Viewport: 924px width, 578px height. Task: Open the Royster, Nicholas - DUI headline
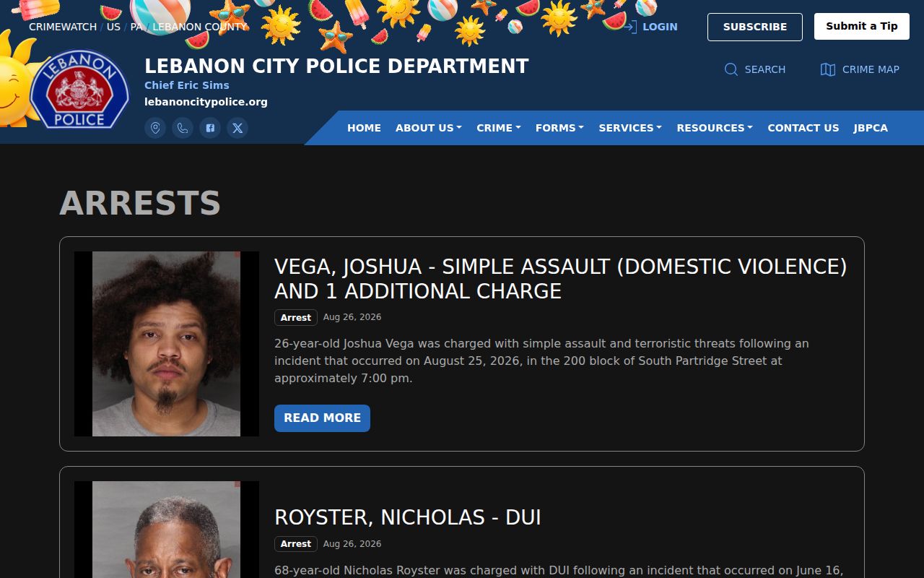(408, 517)
